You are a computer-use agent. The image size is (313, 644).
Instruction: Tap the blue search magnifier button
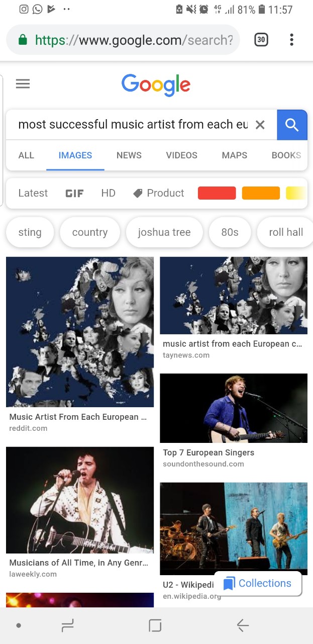(292, 125)
